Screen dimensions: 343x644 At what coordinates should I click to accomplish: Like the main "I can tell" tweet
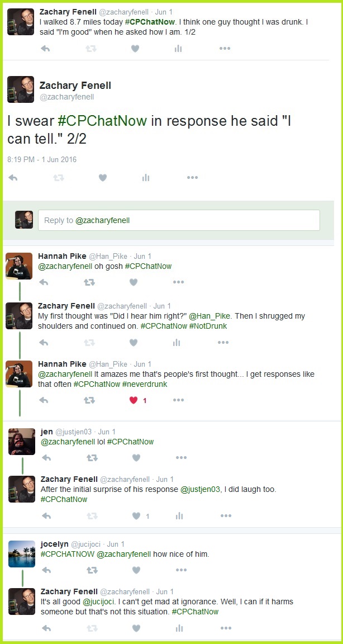coord(103,178)
